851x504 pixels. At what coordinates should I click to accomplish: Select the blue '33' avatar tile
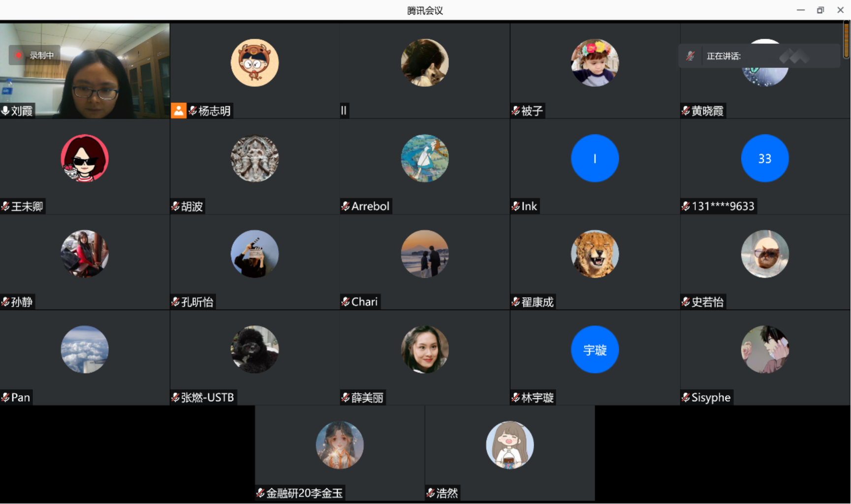(765, 158)
